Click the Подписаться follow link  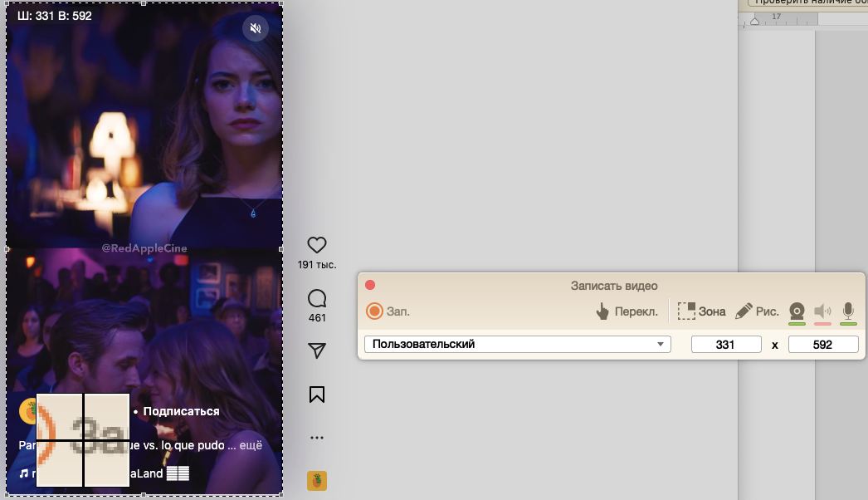181,411
